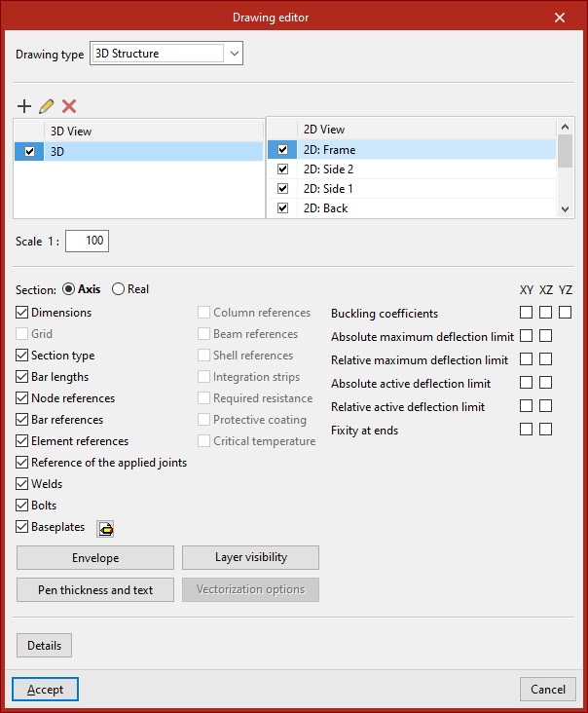Screen dimensions: 588x713
Task: Uncheck the Element references checkbox
Action: click(21, 440)
